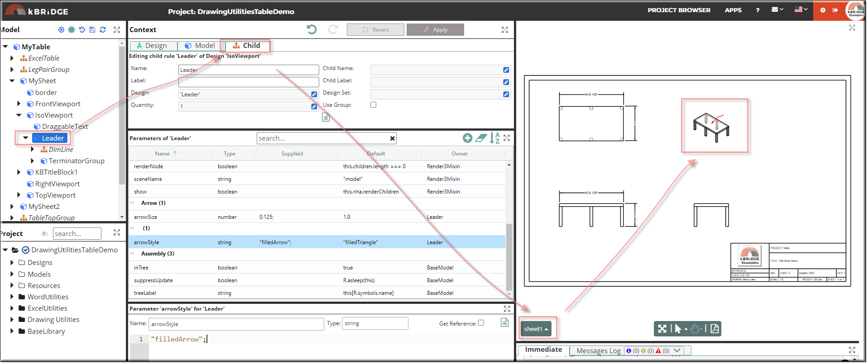Viewport: 868px width, 364px height.
Task: Click the run model play icon
Action: tap(61, 30)
